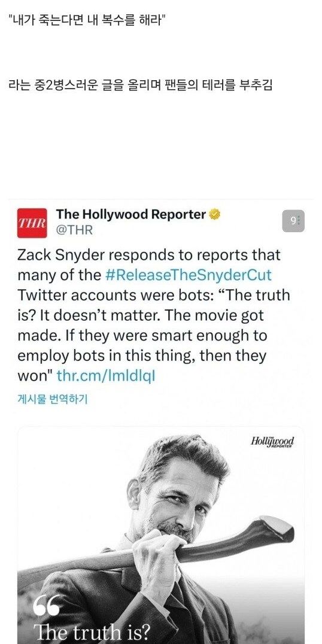Click the gray badge numbered 9
Image resolution: width=322 pixels, height=644 pixels.
point(293,221)
